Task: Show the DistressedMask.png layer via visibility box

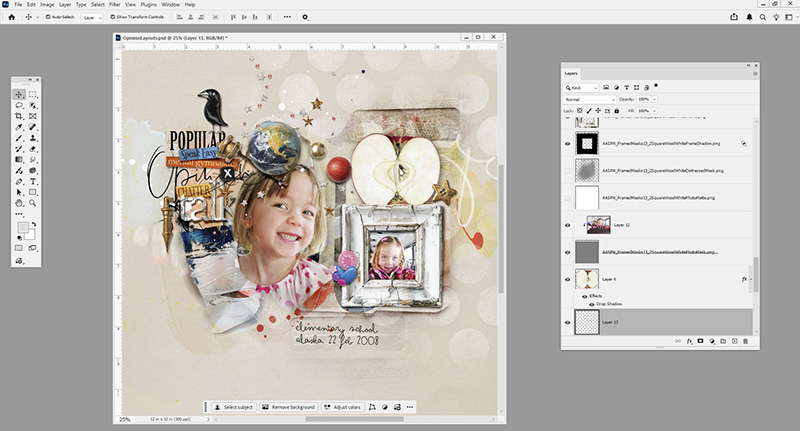Action: [x=567, y=171]
